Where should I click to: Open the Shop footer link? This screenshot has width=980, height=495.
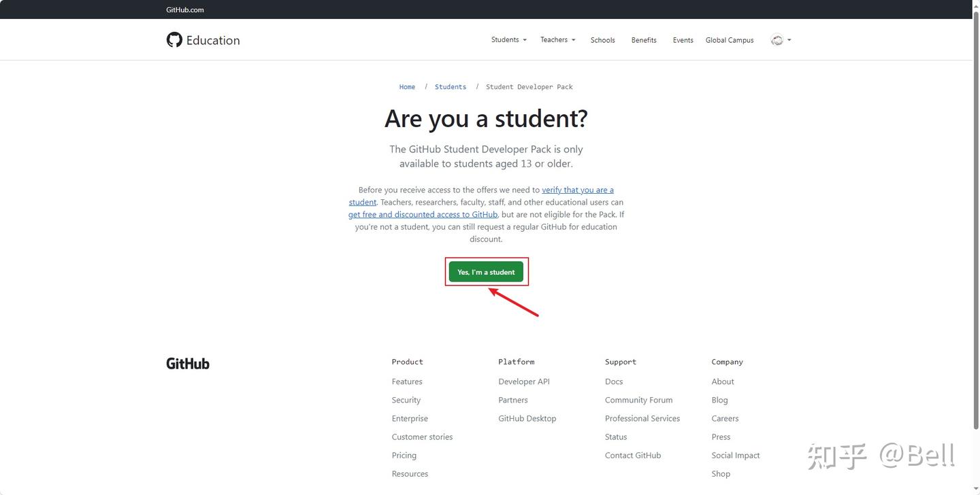(x=721, y=473)
